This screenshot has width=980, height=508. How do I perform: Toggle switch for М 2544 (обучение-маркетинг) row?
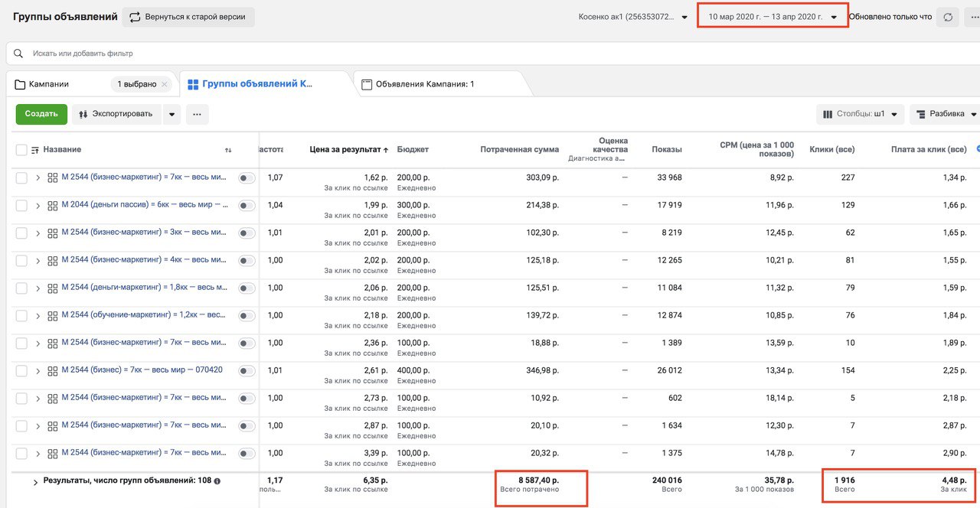pos(247,316)
